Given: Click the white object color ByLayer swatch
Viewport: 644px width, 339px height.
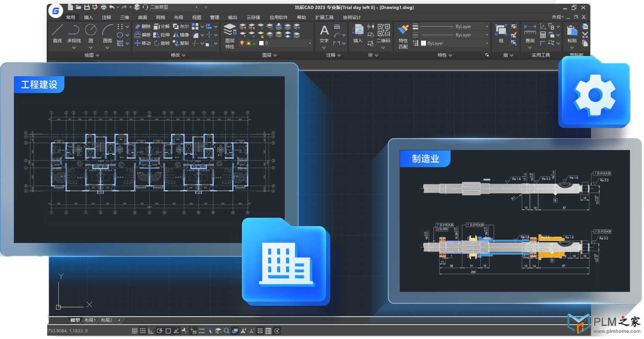Looking at the screenshot, I should [424, 43].
